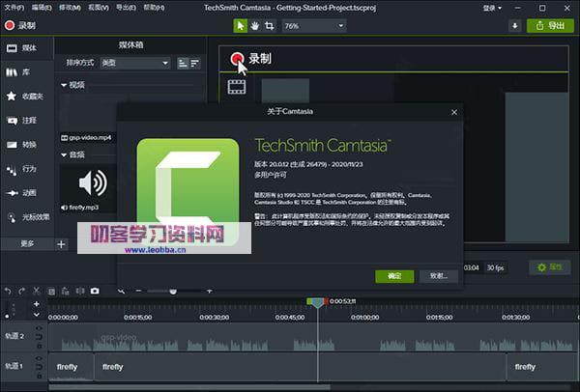Click the Split icon in timeline toolbar
Screen dimensions: 580x392
80,292
